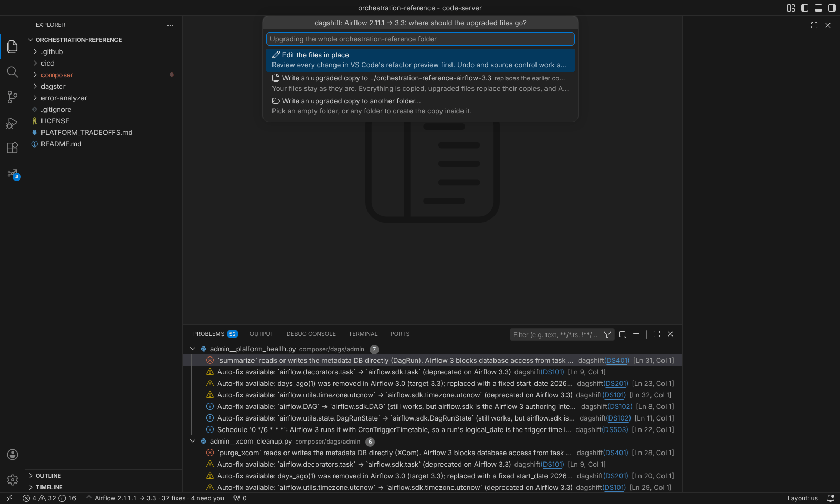Open the Explorer view in activity bar

pyautogui.click(x=13, y=47)
